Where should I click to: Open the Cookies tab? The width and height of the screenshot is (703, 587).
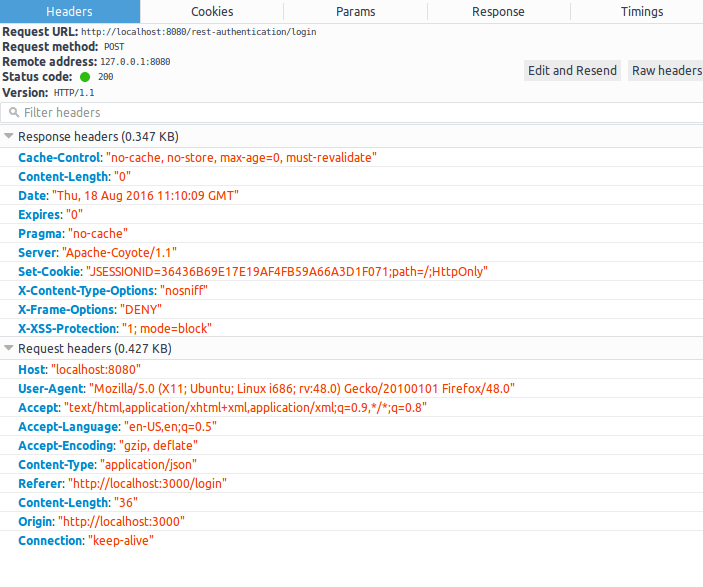[212, 12]
